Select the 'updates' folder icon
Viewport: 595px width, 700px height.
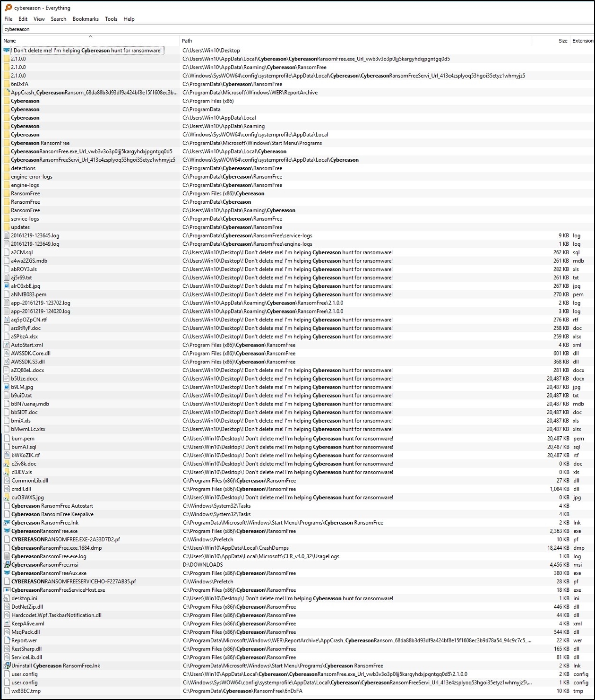point(7,227)
